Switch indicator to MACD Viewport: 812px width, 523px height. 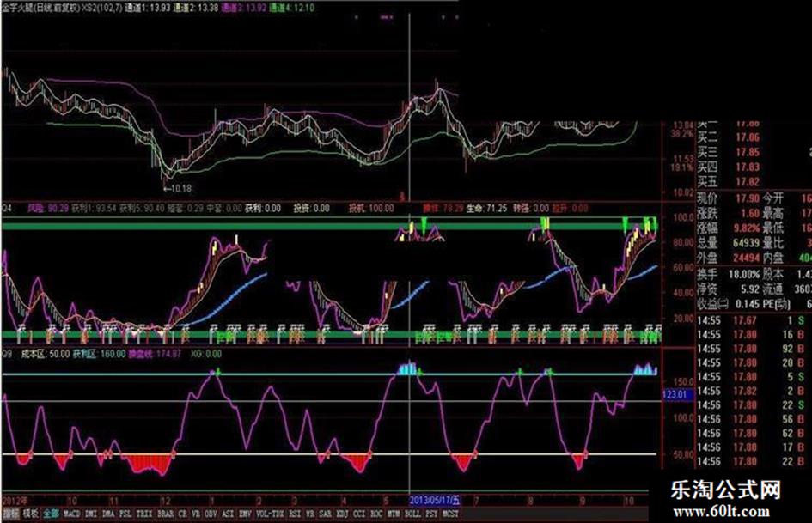coord(71,514)
